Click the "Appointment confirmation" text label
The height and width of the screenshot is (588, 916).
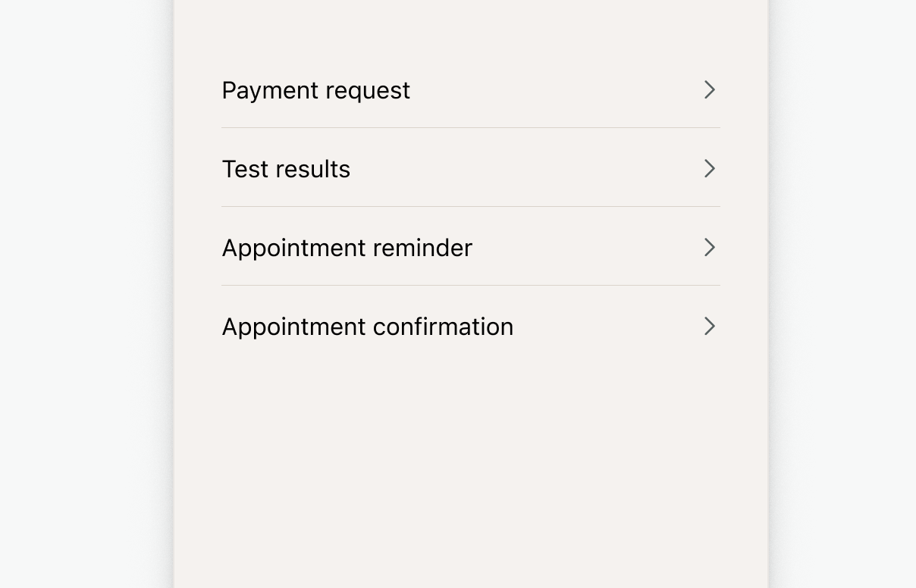[x=367, y=327]
